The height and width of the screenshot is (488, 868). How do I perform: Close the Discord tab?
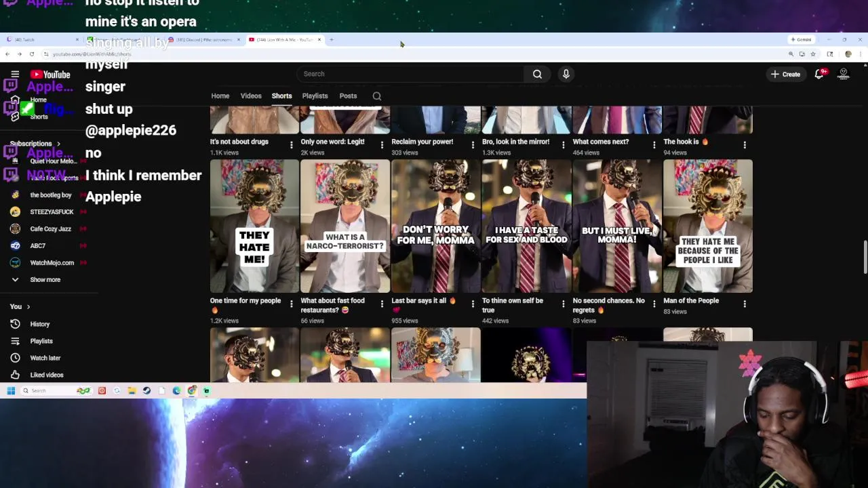tap(238, 39)
